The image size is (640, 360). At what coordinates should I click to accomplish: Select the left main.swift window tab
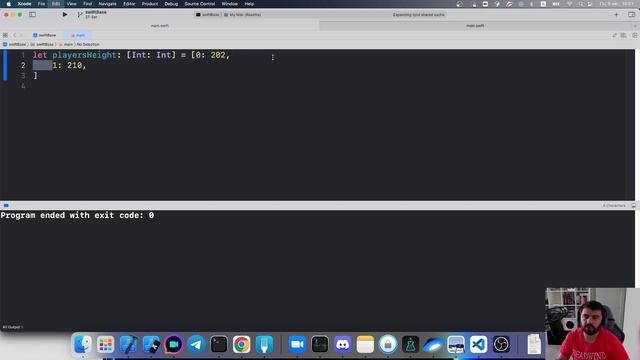pyautogui.click(x=160, y=26)
